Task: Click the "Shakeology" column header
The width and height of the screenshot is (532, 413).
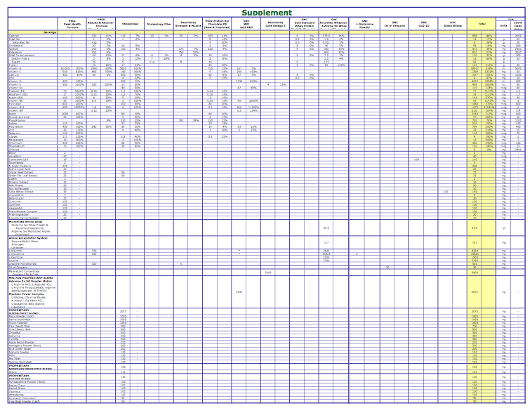Action: click(x=130, y=24)
